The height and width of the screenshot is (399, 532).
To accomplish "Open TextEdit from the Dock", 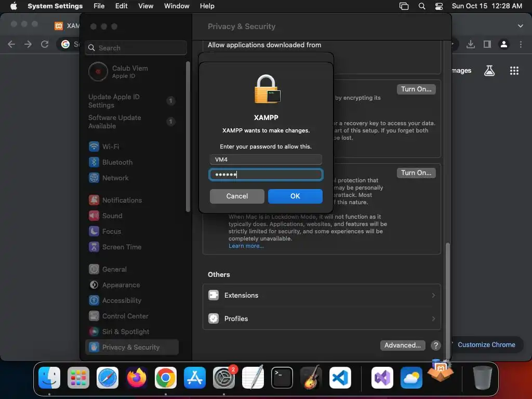I will coord(253,378).
